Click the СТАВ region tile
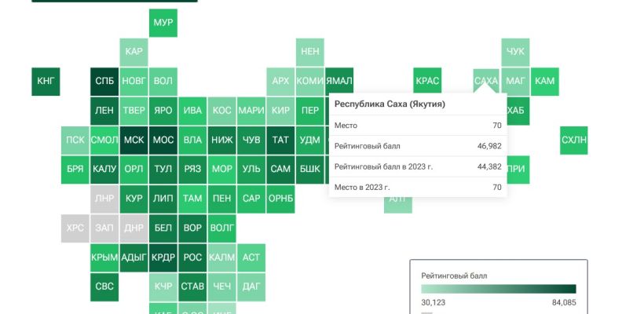Screen dimensions: 644x314 (x=192, y=287)
